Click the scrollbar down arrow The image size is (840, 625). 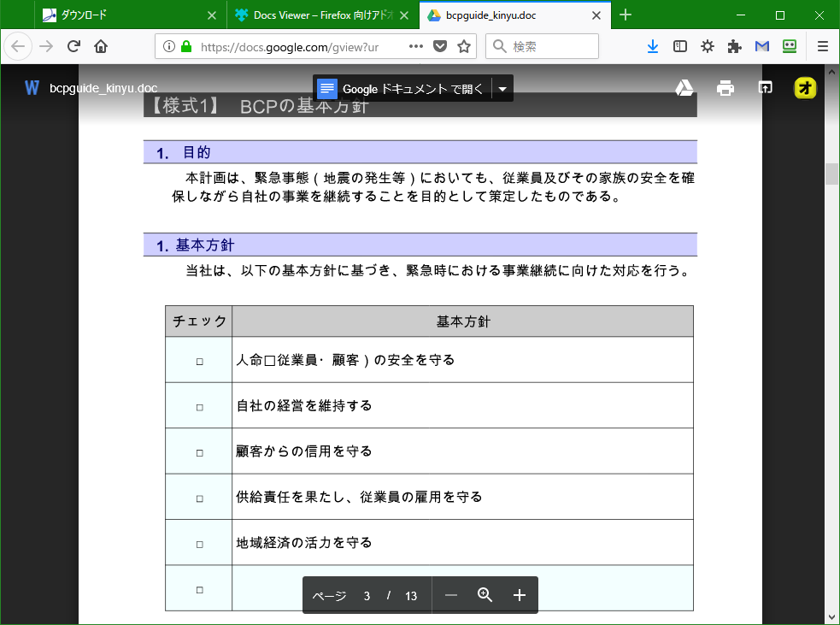point(832,617)
